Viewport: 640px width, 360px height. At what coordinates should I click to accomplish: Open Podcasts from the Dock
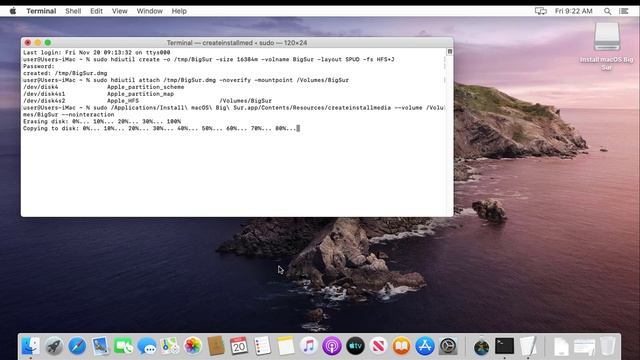click(332, 346)
